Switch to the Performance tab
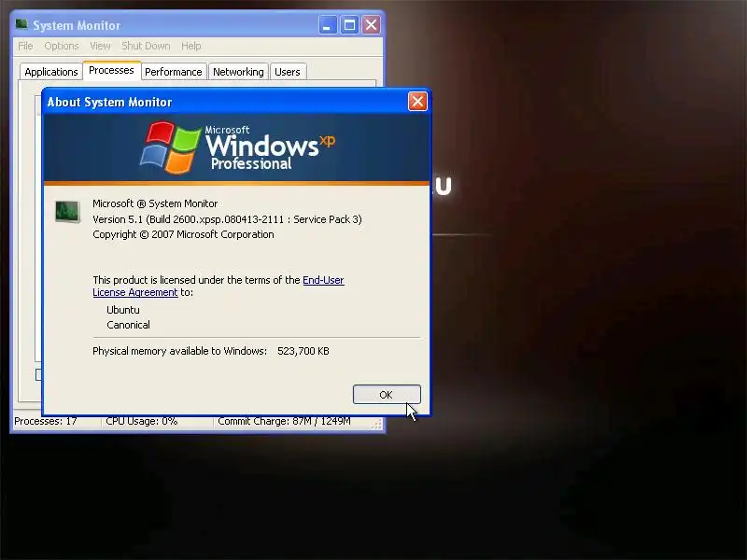Viewport: 747px width, 560px height. point(174,72)
